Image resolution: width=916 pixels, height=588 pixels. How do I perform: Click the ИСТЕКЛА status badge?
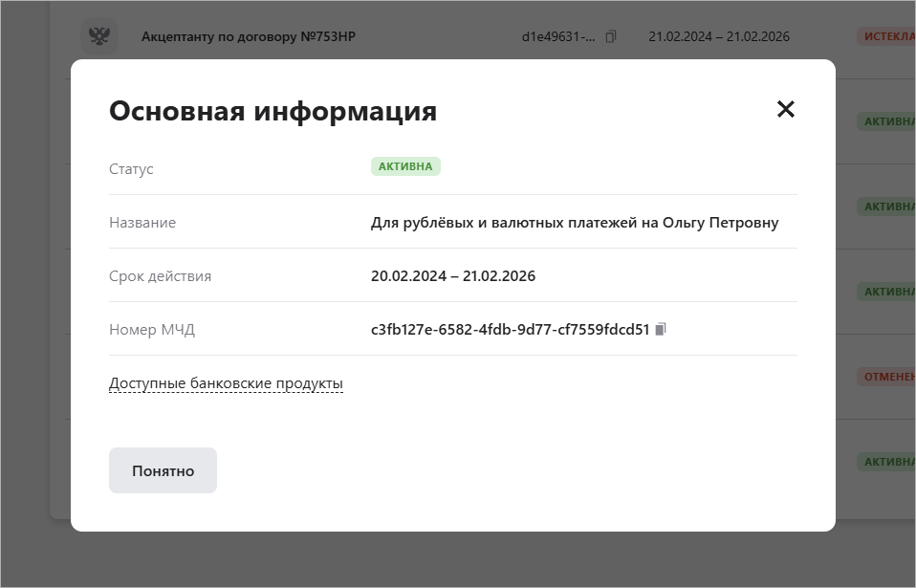[886, 37]
